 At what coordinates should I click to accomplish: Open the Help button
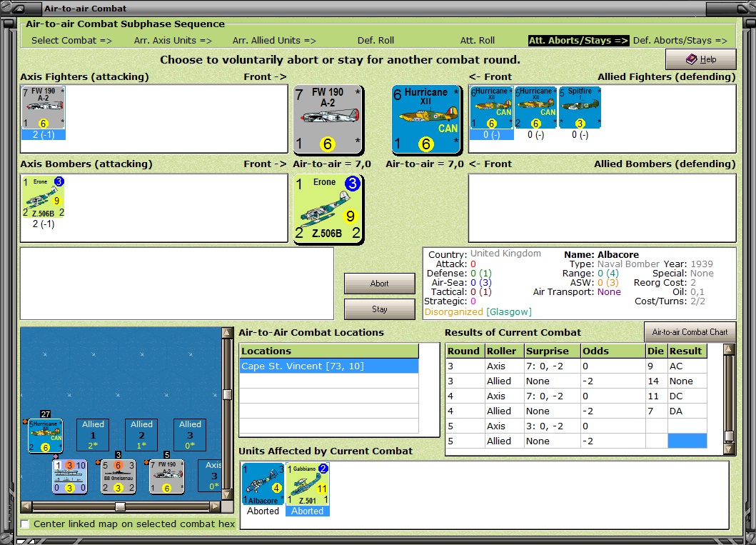(700, 59)
